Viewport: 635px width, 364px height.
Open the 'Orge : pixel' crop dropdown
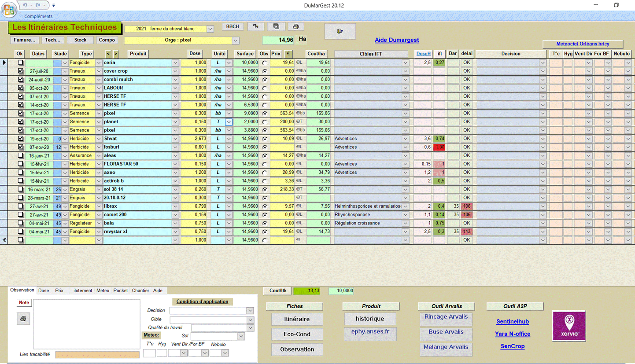236,40
